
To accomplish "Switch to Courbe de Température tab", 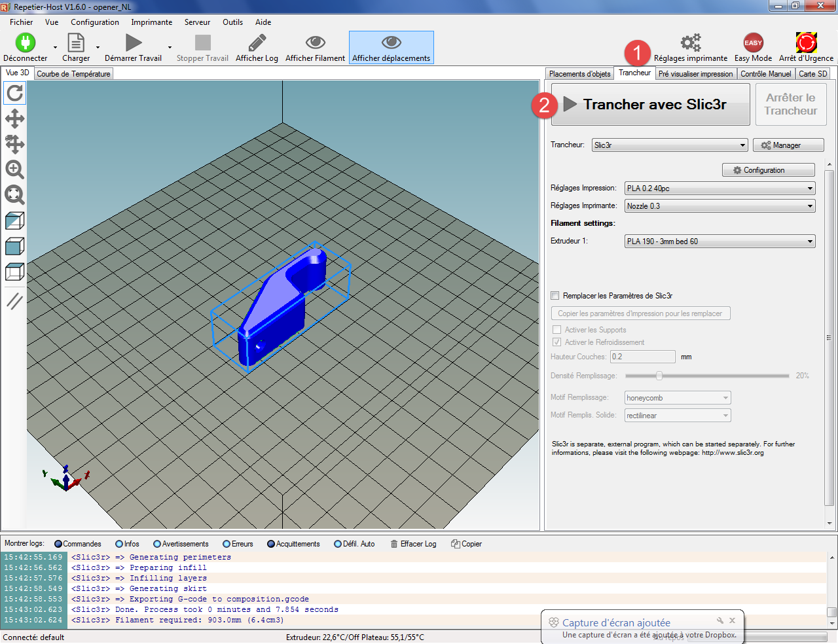I will pyautogui.click(x=73, y=74).
